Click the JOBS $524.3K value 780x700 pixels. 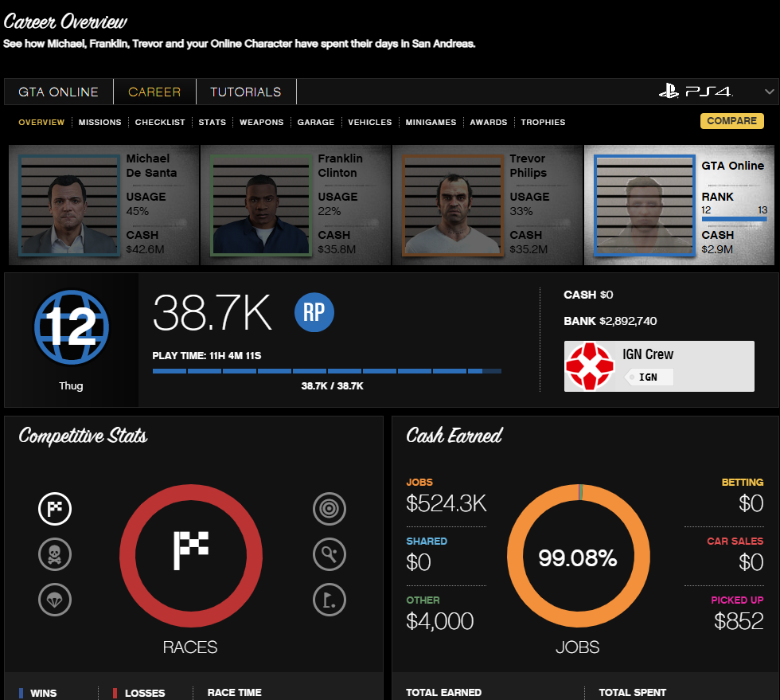(447, 503)
